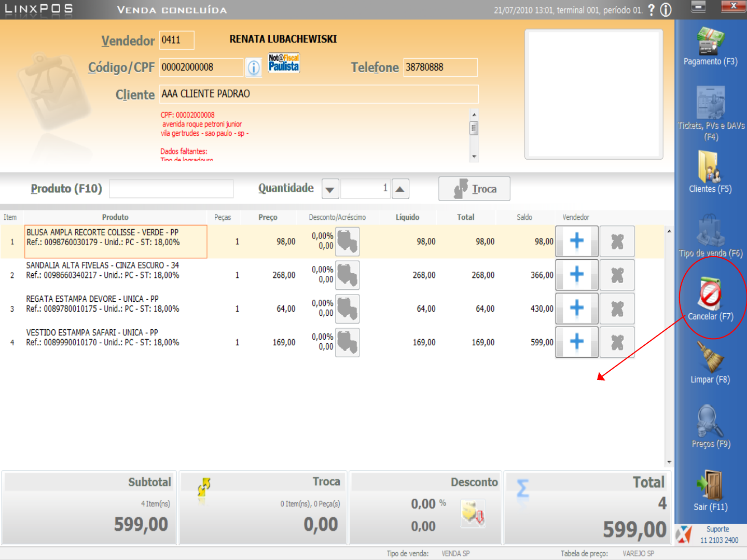Remove BLUSA AMPLA item with X button
Screen dimensions: 747x560
click(617, 241)
